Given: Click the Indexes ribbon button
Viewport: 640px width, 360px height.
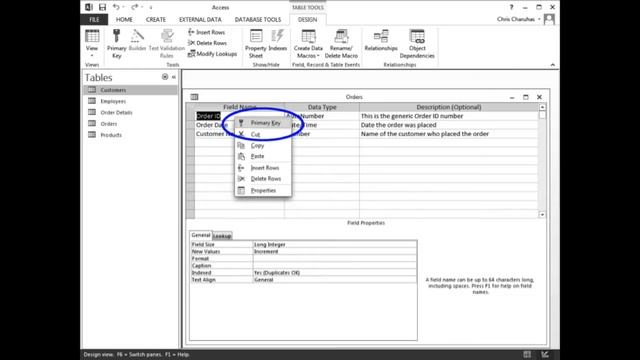Looking at the screenshot, I should [278, 40].
